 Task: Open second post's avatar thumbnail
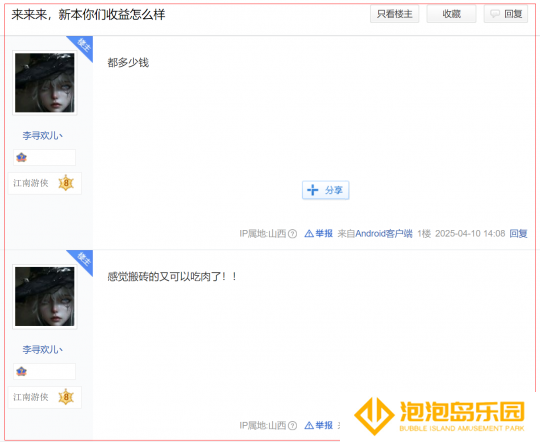[x=45, y=297]
